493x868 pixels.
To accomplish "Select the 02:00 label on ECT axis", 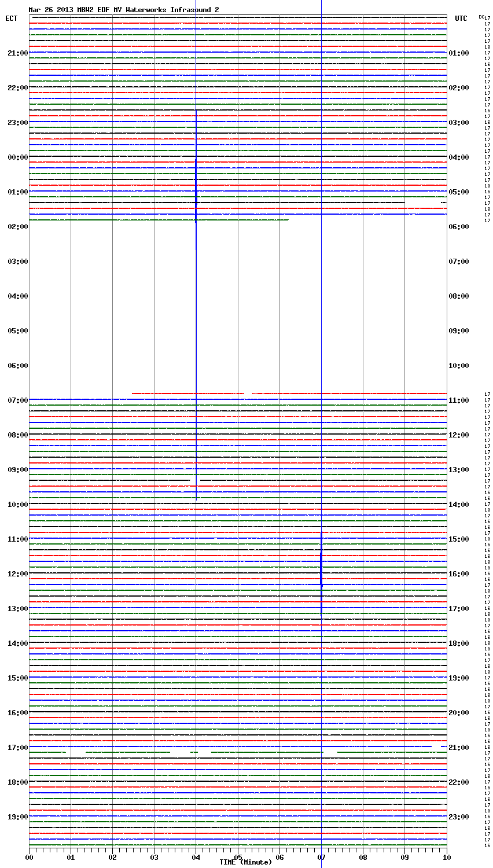I will tap(17, 227).
